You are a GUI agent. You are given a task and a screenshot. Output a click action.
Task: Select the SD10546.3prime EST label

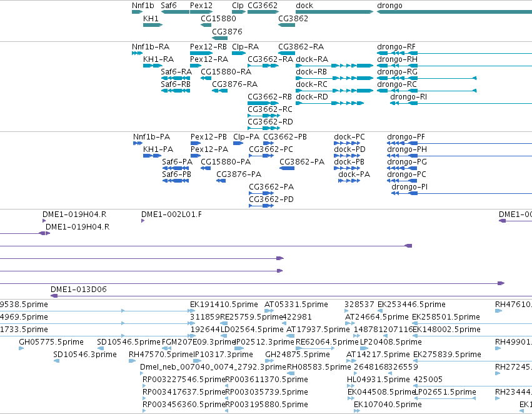pyautogui.click(x=85, y=355)
